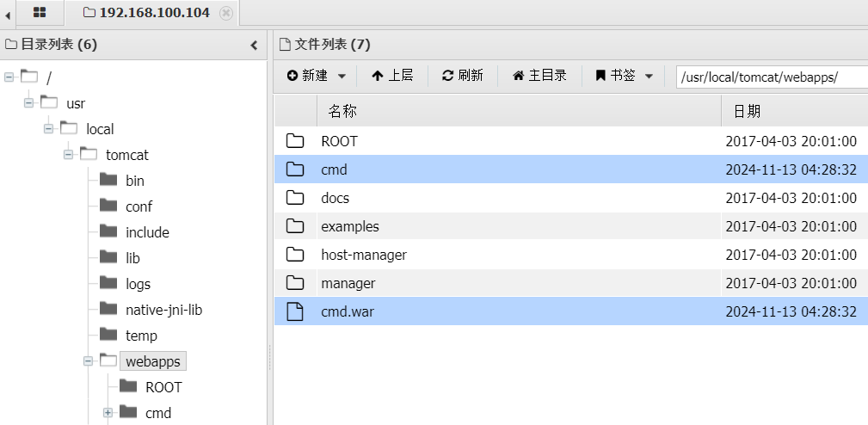868x425 pixels.
Task: Click the 新建 (New) button
Action: point(308,76)
